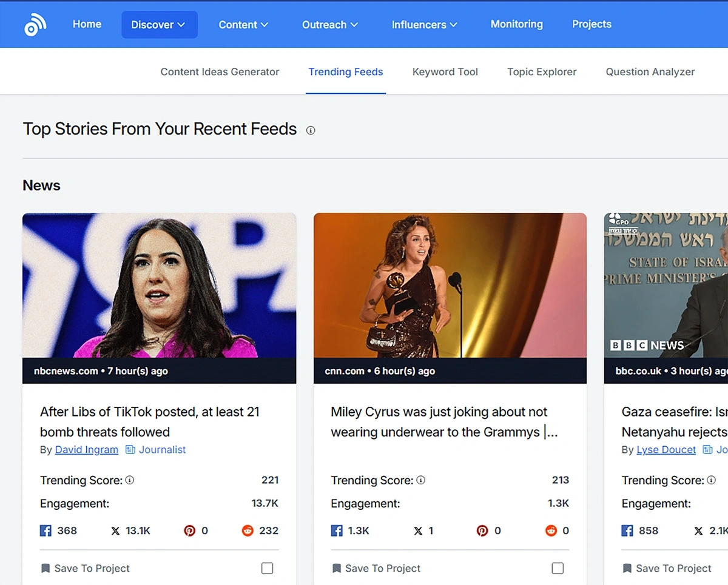The width and height of the screenshot is (728, 585).
Task: Click Pinterest icon on cnn card
Action: click(482, 530)
